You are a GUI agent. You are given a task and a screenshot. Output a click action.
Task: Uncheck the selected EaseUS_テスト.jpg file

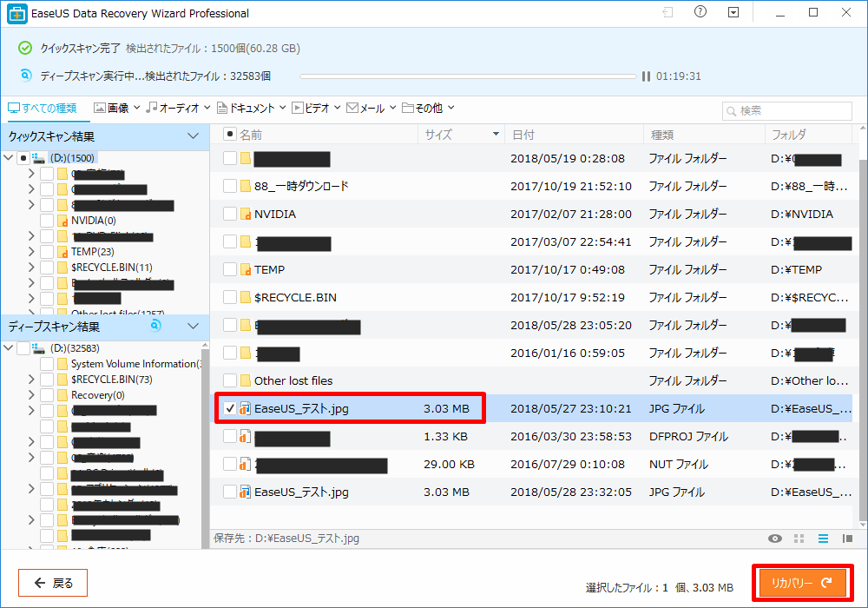coord(230,408)
